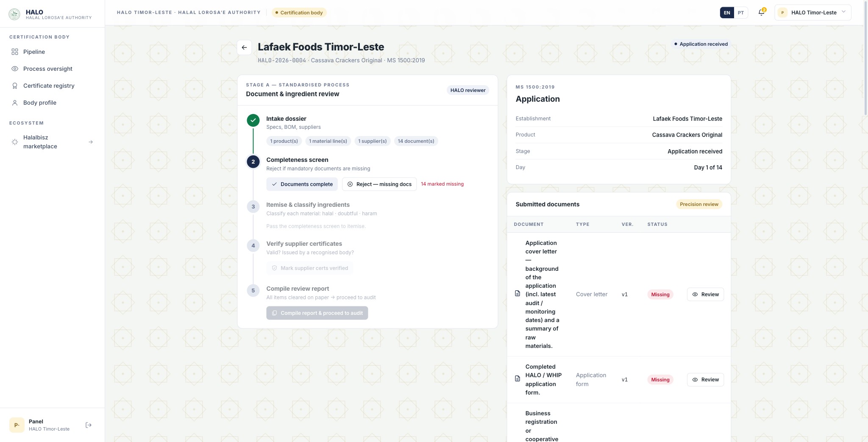Click the STATUS column header
This screenshot has width=868, height=442.
[657, 224]
